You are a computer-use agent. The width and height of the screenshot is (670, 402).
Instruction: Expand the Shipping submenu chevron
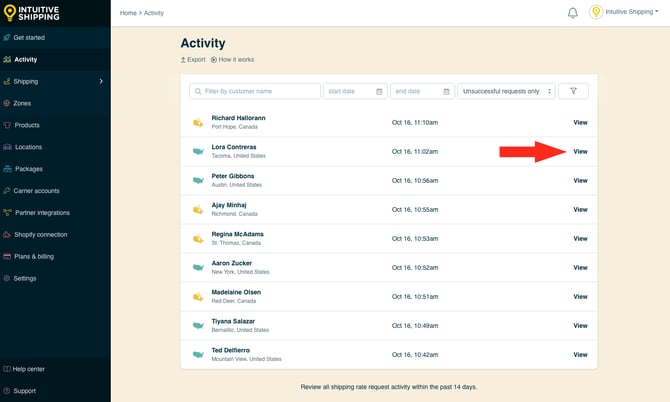pos(101,81)
